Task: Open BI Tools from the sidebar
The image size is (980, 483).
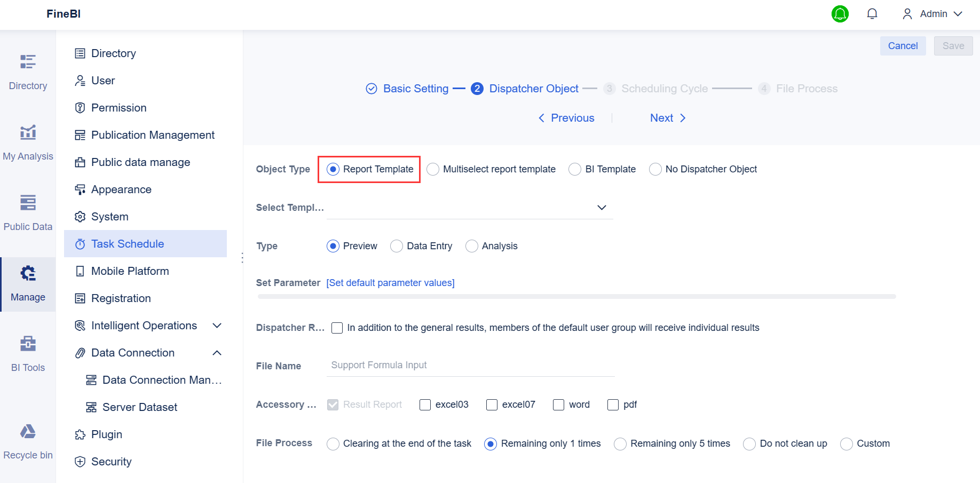Action: coord(28,352)
